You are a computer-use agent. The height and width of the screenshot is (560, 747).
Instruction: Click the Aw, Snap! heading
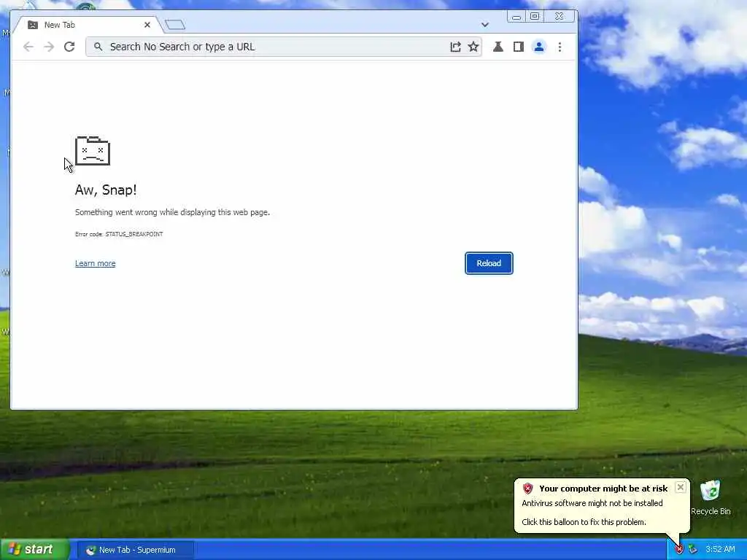coord(106,190)
